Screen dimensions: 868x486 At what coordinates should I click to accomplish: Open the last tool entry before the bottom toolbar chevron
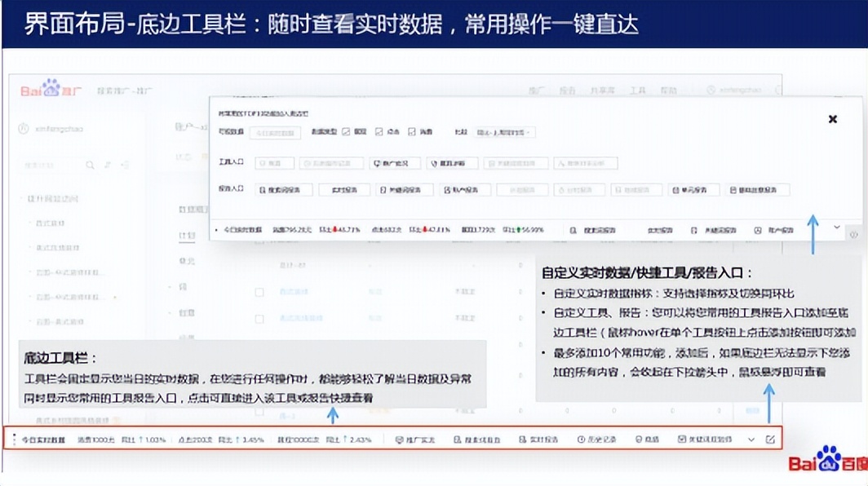pyautogui.click(x=705, y=440)
